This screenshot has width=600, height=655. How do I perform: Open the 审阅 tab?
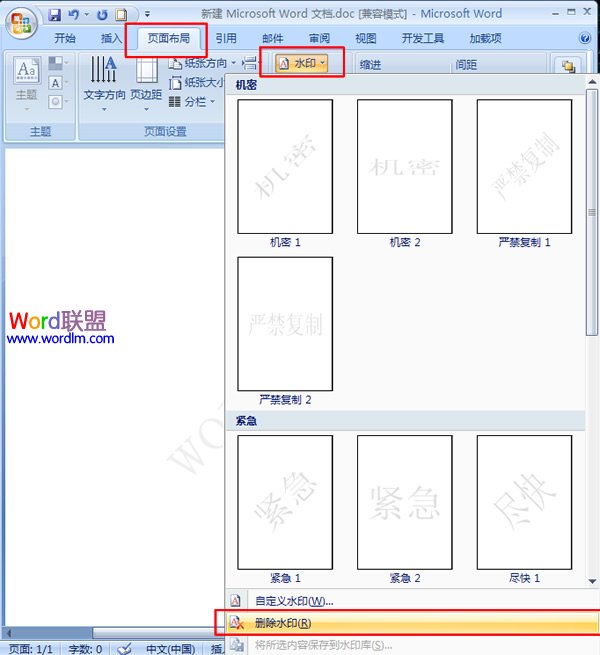[319, 38]
